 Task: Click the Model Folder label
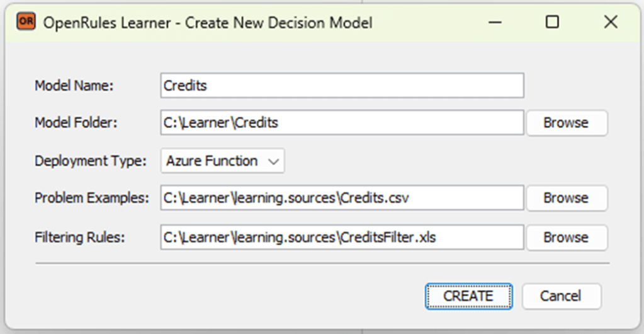76,123
